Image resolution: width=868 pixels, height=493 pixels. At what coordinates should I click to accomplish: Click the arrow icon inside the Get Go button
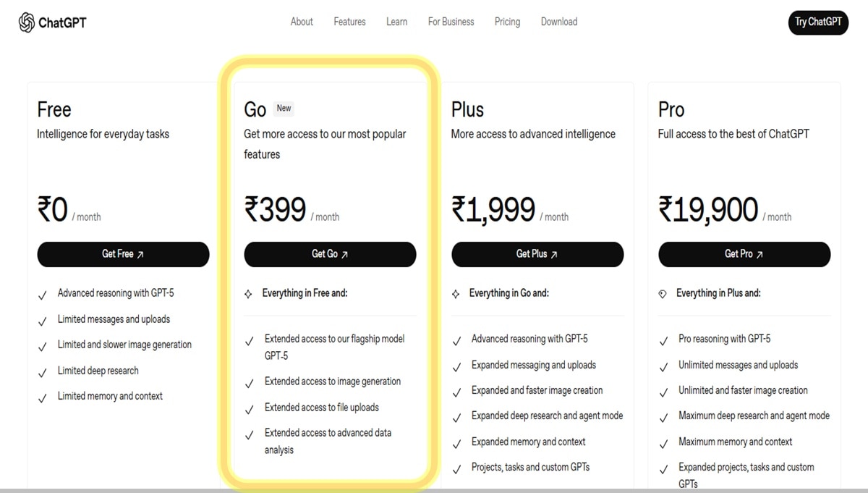coord(345,254)
